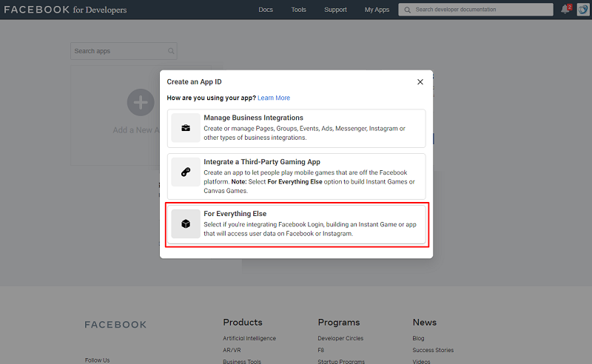
Task: Open the Support menu
Action: tap(335, 10)
